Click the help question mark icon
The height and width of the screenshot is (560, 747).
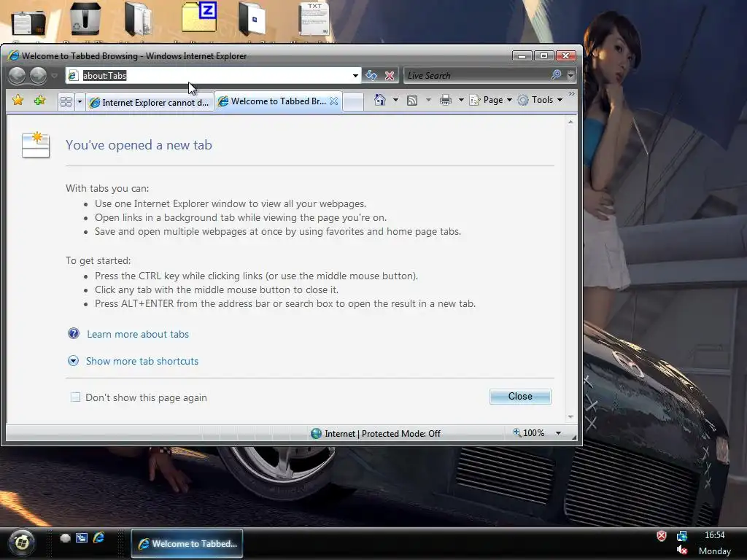point(74,333)
